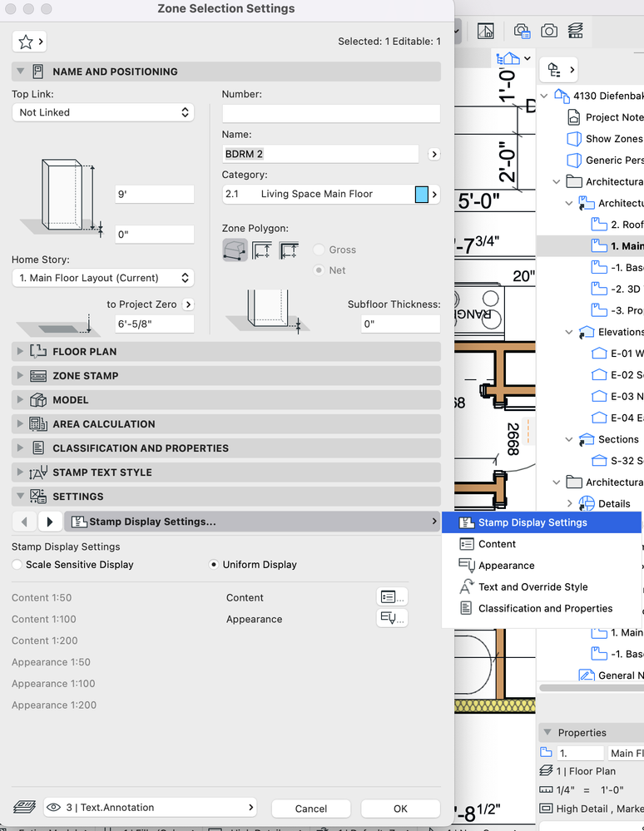The image size is (644, 831).
Task: Expand Classification and Properties panel
Action: pyautogui.click(x=20, y=448)
